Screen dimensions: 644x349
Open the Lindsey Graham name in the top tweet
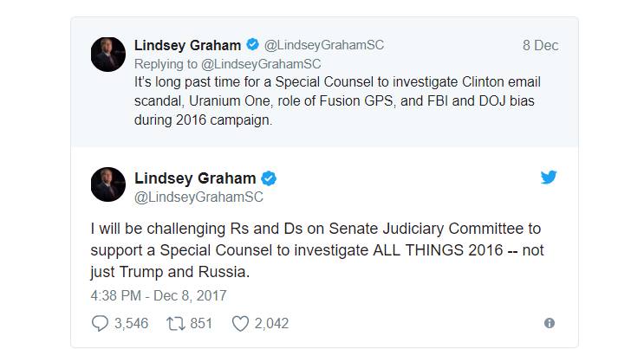coord(187,44)
